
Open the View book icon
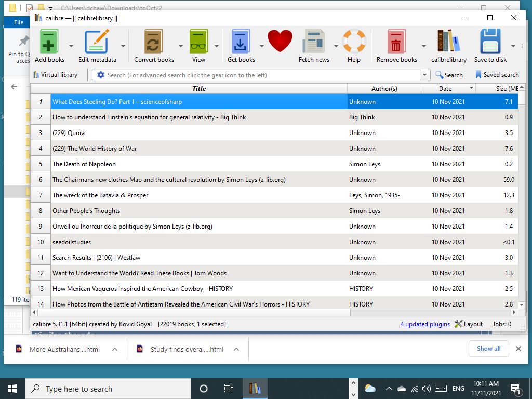pyautogui.click(x=198, y=42)
